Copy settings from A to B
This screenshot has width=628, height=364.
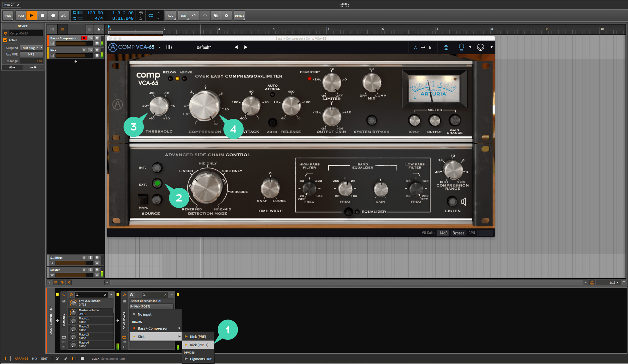click(423, 47)
